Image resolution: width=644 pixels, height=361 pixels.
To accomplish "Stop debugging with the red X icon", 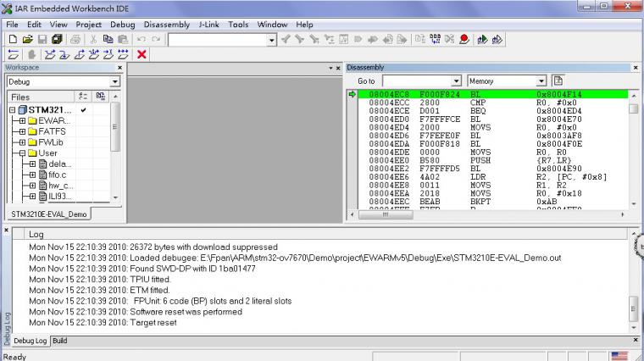I will click(x=142, y=54).
